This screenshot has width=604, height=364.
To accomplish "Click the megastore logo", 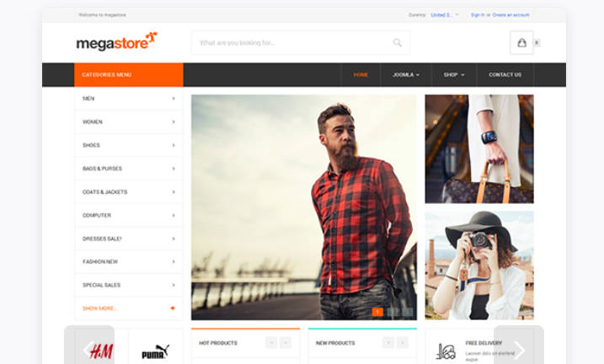I will (x=117, y=41).
